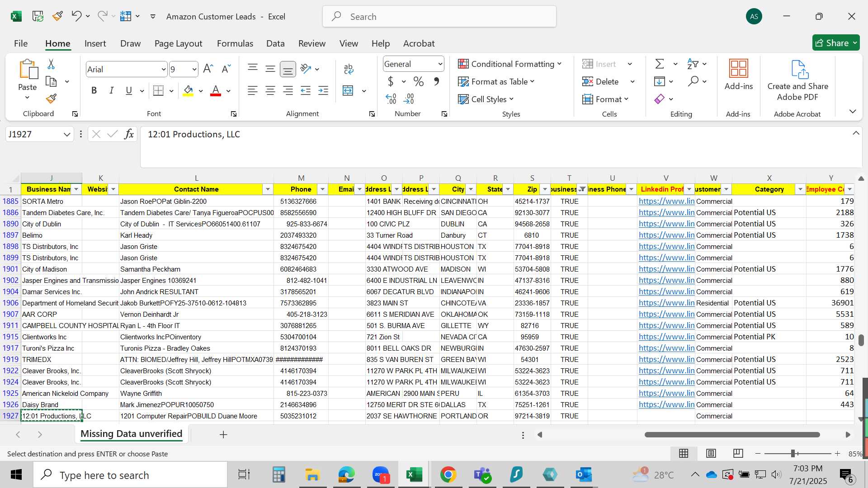Toggle Center horizontal alignment
Screen dimensions: 868x488
tap(270, 90)
